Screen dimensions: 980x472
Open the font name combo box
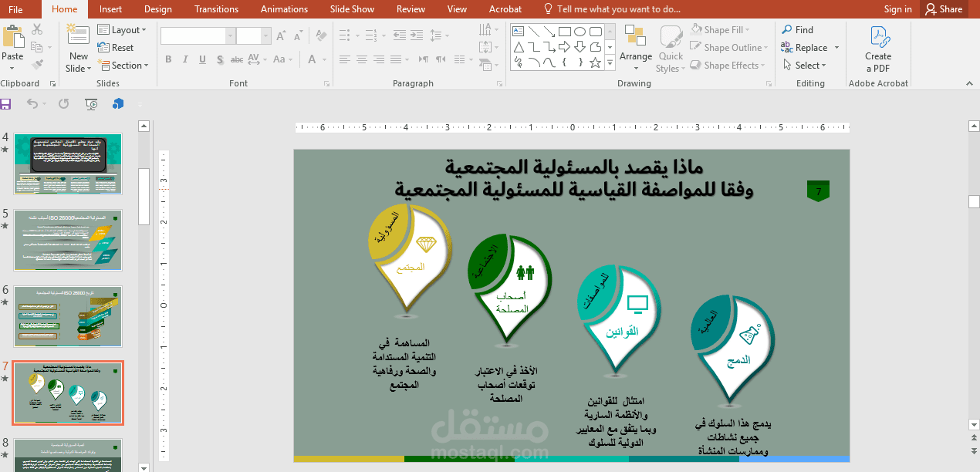coord(198,35)
